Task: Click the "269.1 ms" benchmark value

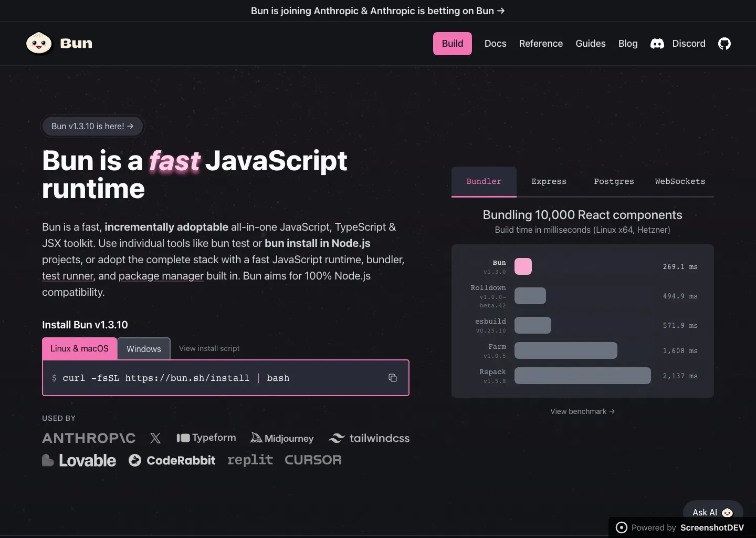Action: (x=680, y=267)
